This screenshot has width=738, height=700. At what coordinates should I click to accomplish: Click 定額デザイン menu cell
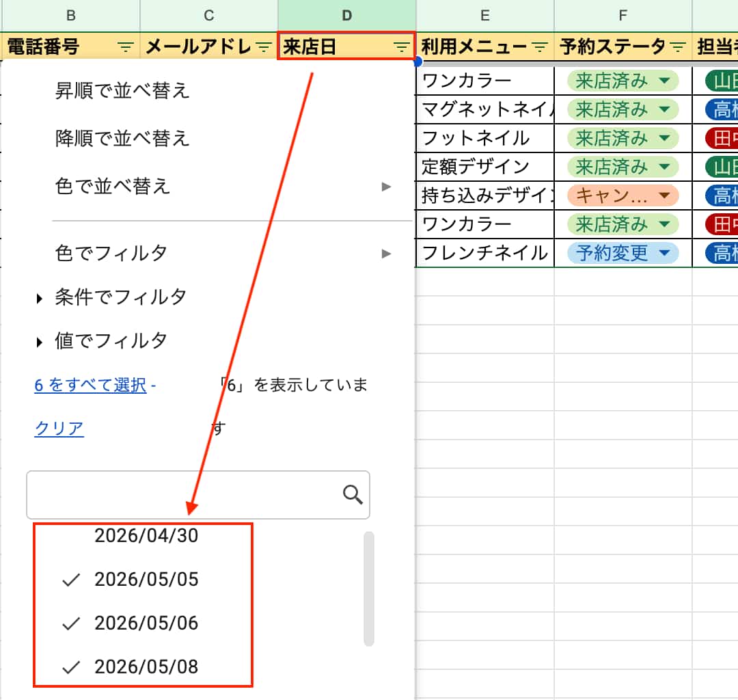(485, 167)
